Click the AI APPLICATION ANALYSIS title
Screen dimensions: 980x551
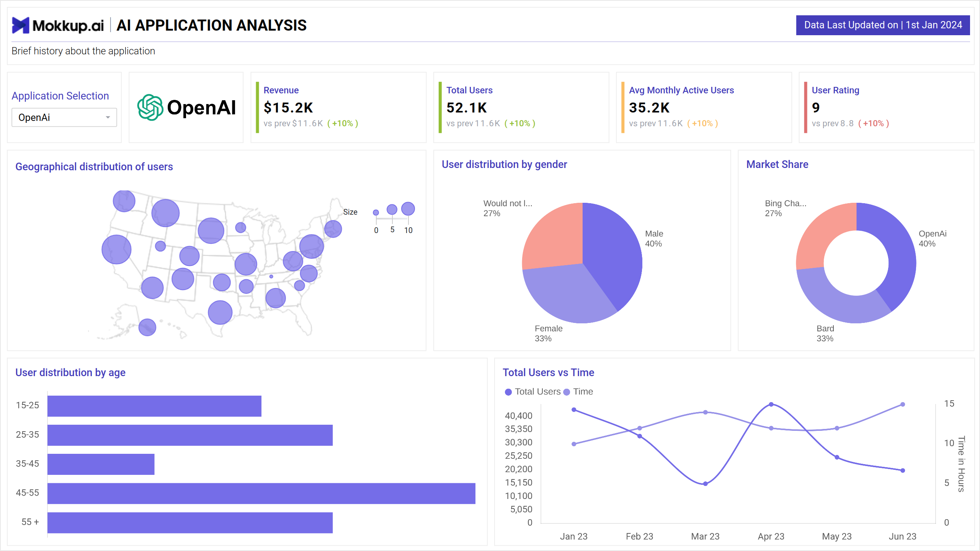[x=211, y=25]
